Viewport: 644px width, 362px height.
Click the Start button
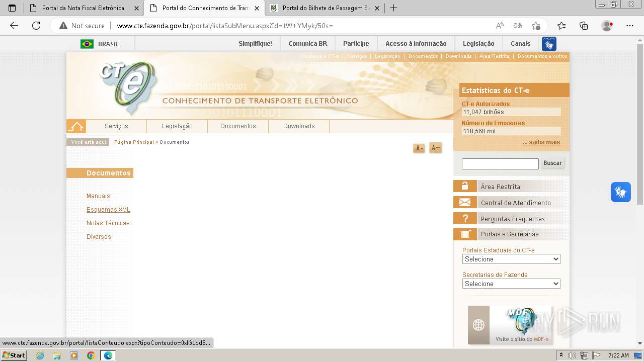coord(14,355)
